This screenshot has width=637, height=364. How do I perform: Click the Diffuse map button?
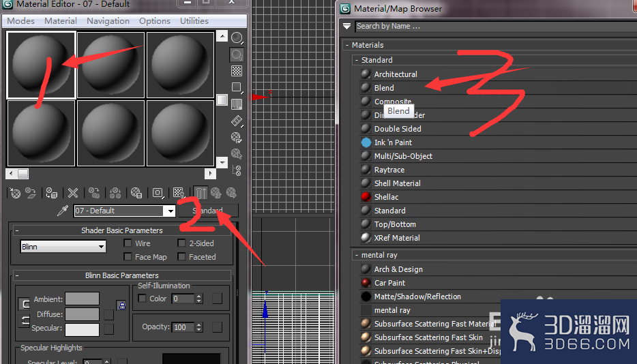(108, 314)
